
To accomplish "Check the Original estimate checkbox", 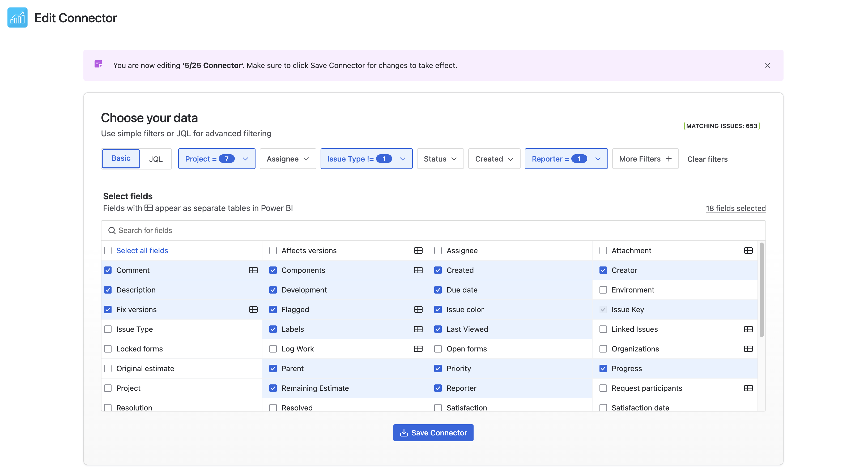I will pos(108,368).
